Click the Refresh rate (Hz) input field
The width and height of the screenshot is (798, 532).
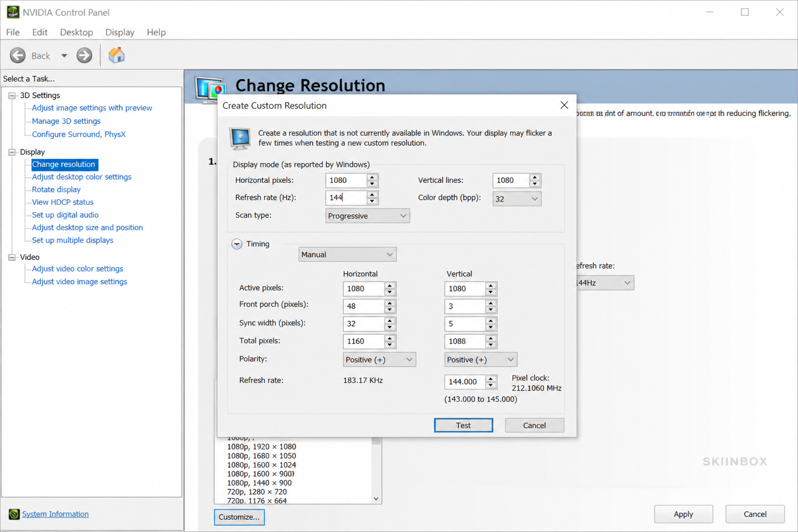(346, 197)
